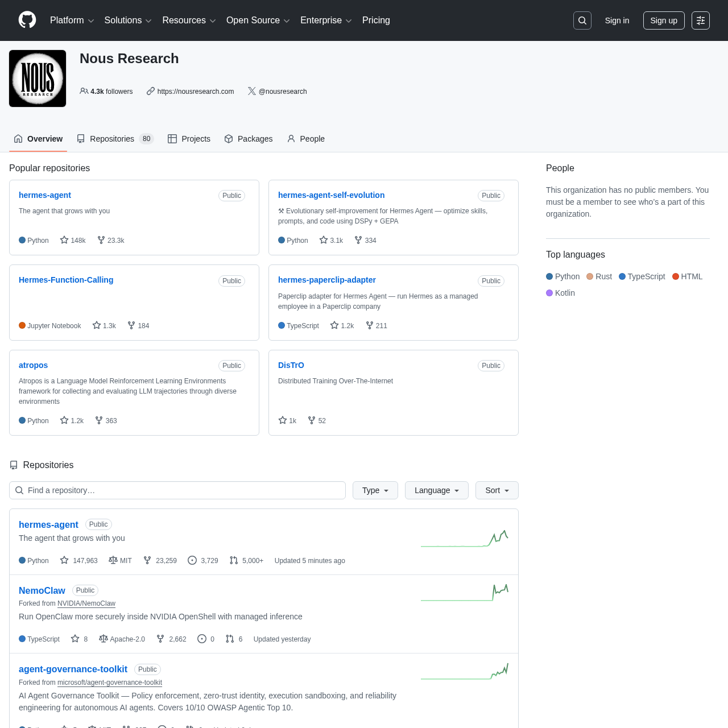Select the Overview tab
This screenshot has height=728, width=728.
pyautogui.click(x=38, y=139)
